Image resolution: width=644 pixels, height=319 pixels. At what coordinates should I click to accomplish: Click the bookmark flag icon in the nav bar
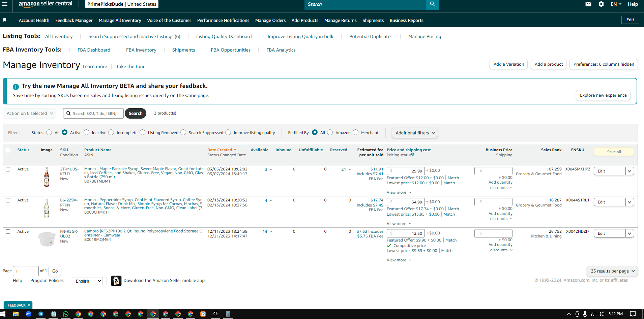[x=5, y=20]
